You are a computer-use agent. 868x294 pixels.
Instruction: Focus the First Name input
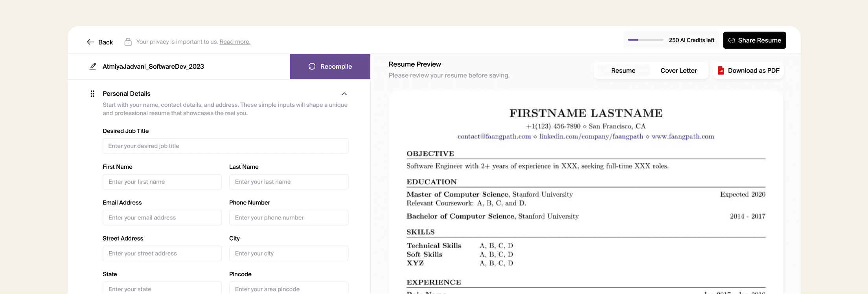point(162,182)
